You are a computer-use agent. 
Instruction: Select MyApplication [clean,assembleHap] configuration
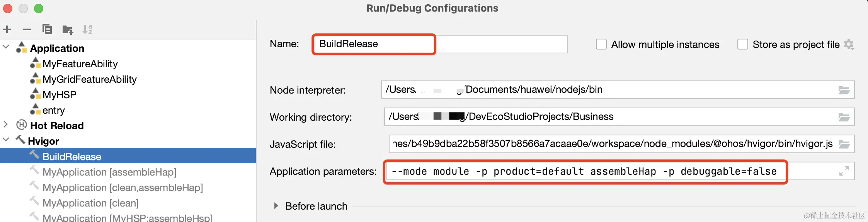pos(123,188)
